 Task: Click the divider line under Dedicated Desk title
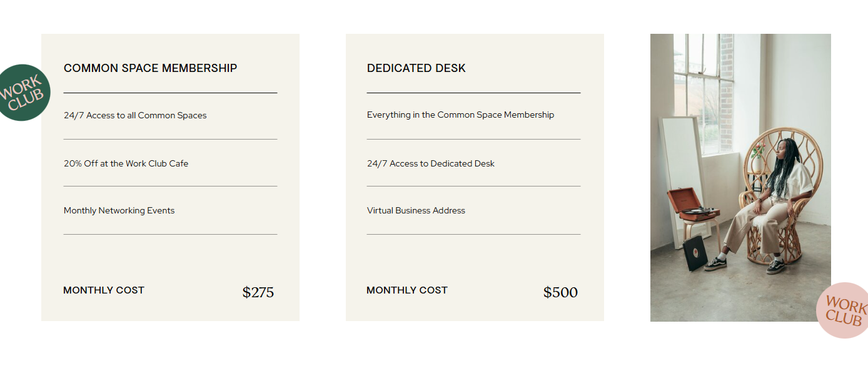click(x=473, y=93)
